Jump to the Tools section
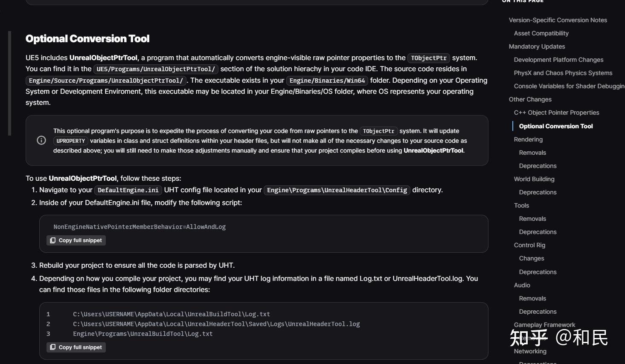This screenshot has width=625, height=364. [521, 205]
